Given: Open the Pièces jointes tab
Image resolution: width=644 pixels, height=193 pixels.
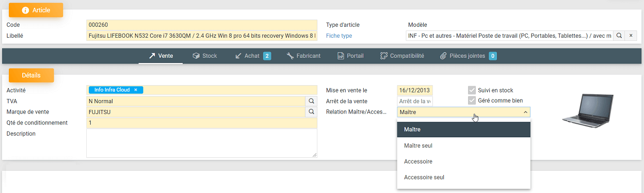Looking at the screenshot, I should point(468,56).
